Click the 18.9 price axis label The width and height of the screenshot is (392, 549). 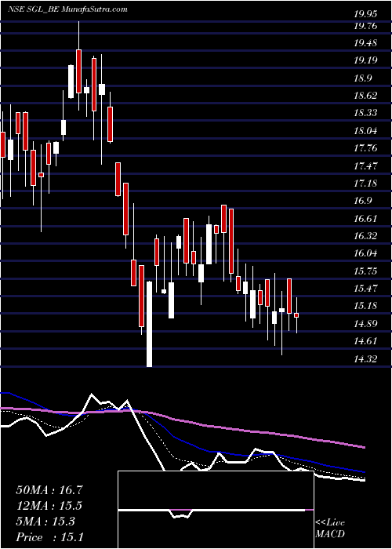point(364,78)
